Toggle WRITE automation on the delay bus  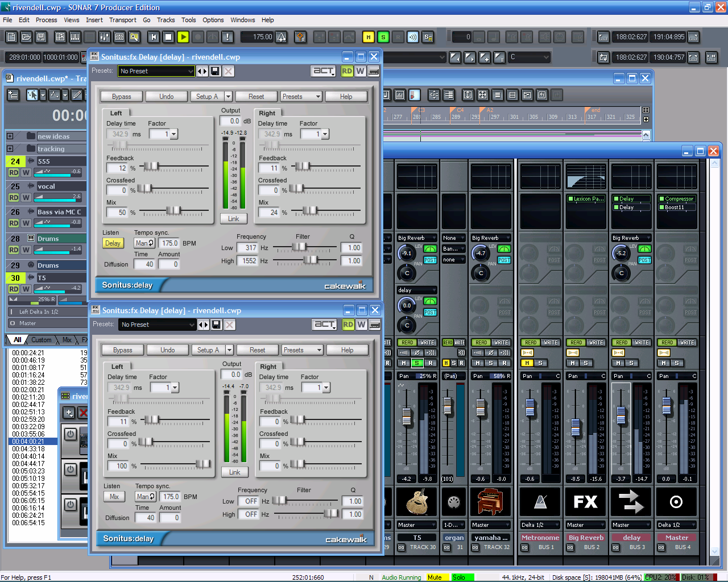coord(642,343)
